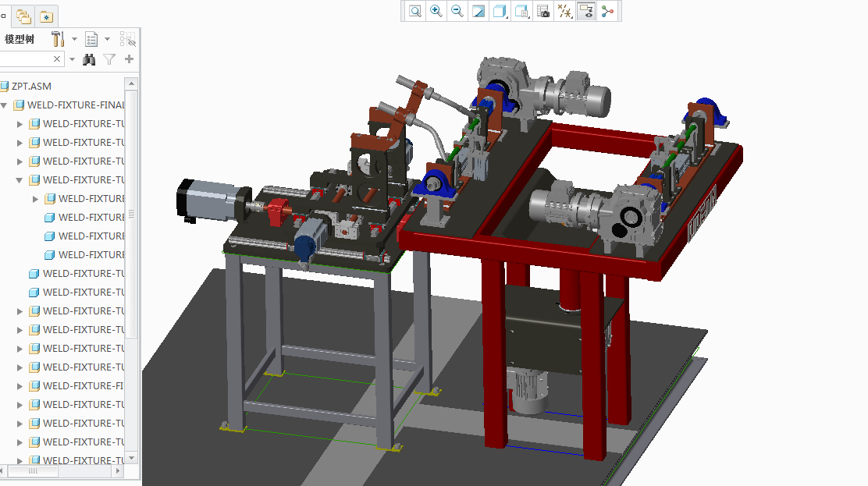
Task: Click the Refit view icon
Action: click(x=415, y=11)
